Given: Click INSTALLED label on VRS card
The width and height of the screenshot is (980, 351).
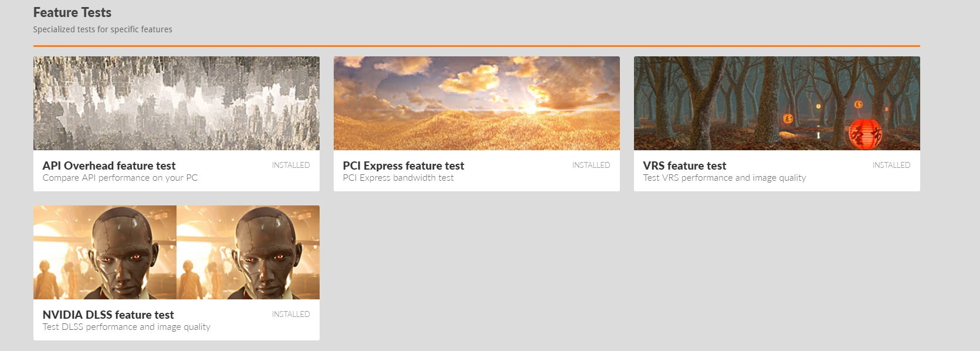Looking at the screenshot, I should coord(891,165).
